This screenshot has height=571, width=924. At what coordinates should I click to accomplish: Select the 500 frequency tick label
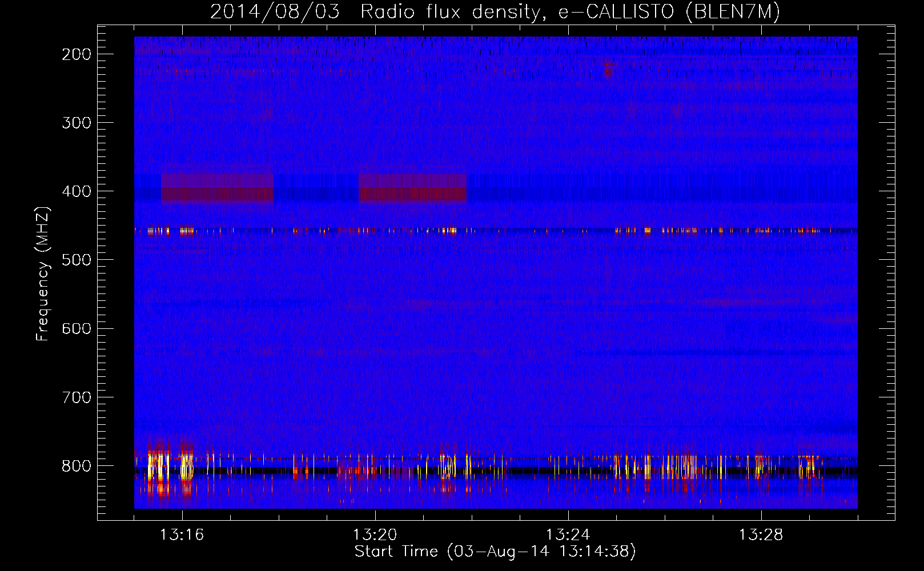77,260
